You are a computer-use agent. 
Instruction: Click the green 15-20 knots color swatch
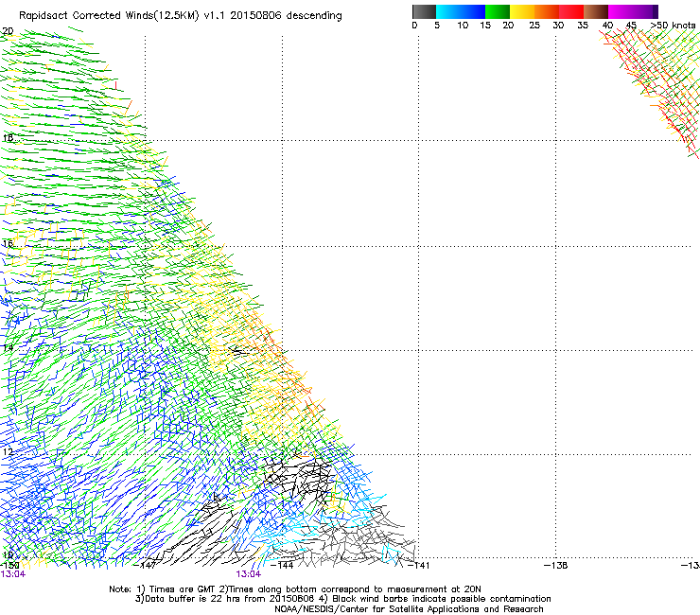coord(498,11)
